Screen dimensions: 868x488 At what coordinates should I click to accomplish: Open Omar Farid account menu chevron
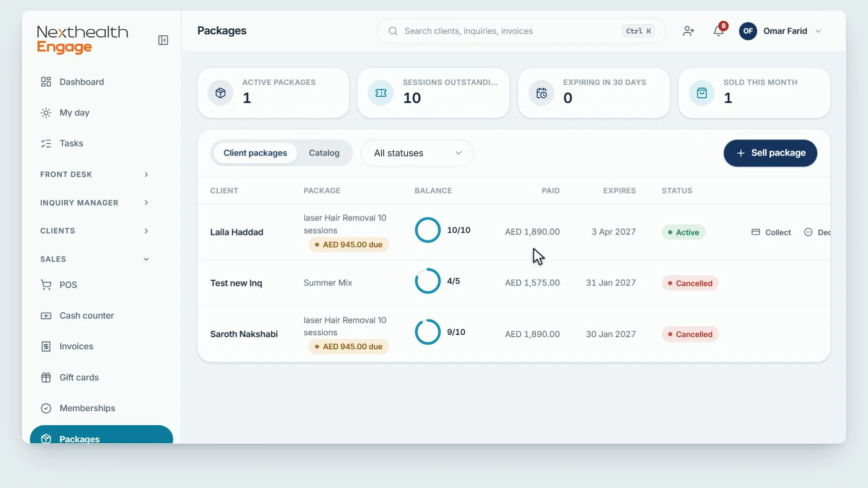tap(818, 31)
